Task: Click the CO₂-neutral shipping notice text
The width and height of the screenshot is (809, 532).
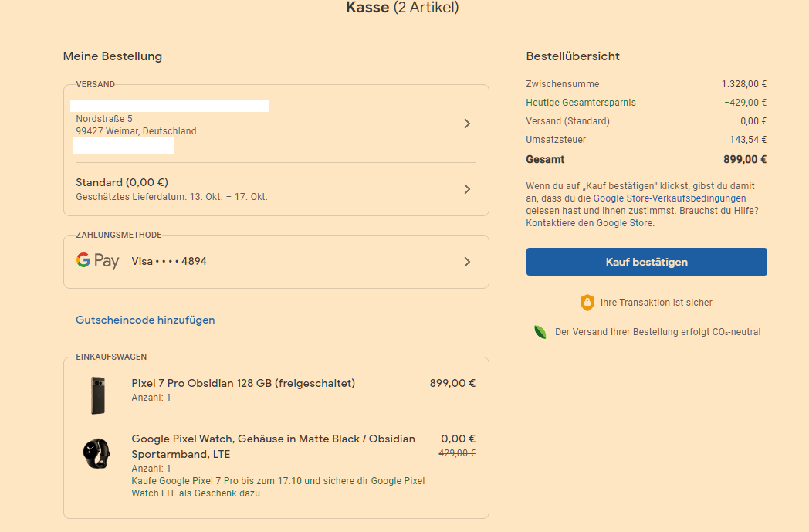Action: click(658, 332)
